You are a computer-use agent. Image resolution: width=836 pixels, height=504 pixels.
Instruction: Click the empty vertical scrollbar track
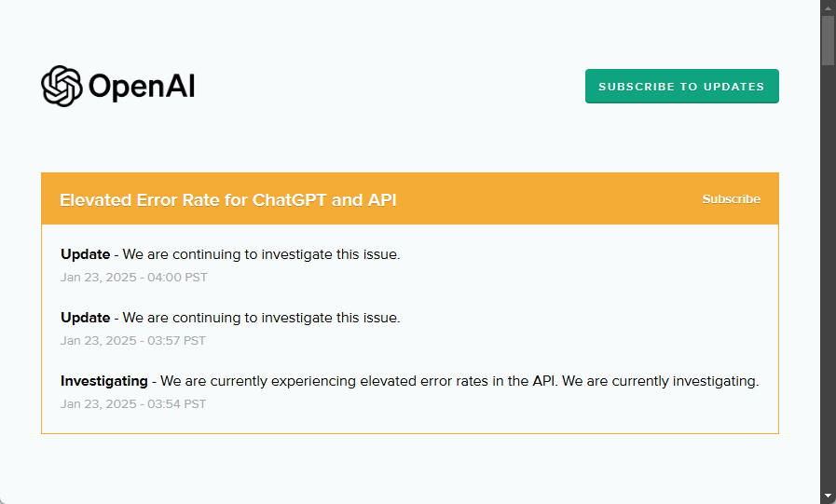click(x=828, y=279)
